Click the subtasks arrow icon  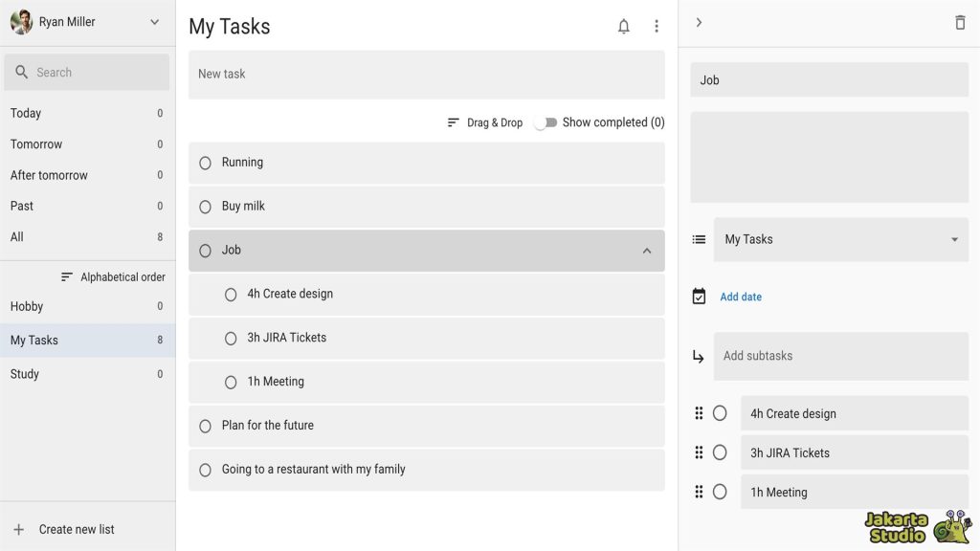click(x=698, y=355)
